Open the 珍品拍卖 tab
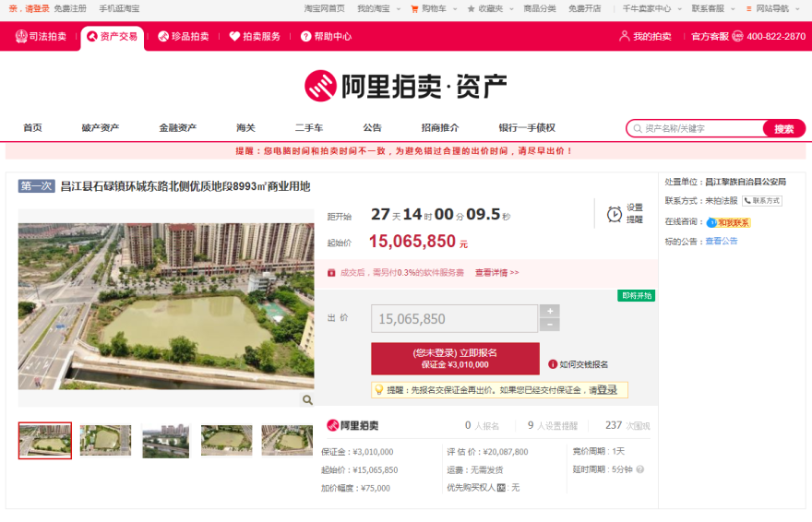812x522 pixels. click(184, 36)
